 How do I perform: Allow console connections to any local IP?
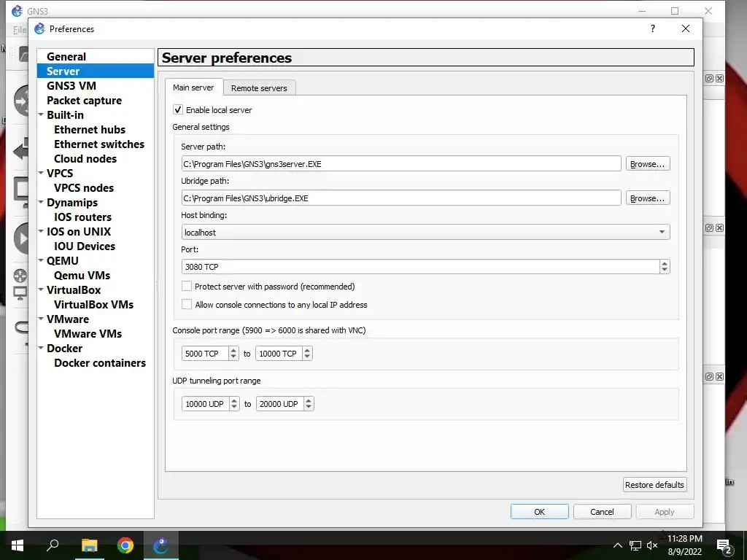(187, 304)
